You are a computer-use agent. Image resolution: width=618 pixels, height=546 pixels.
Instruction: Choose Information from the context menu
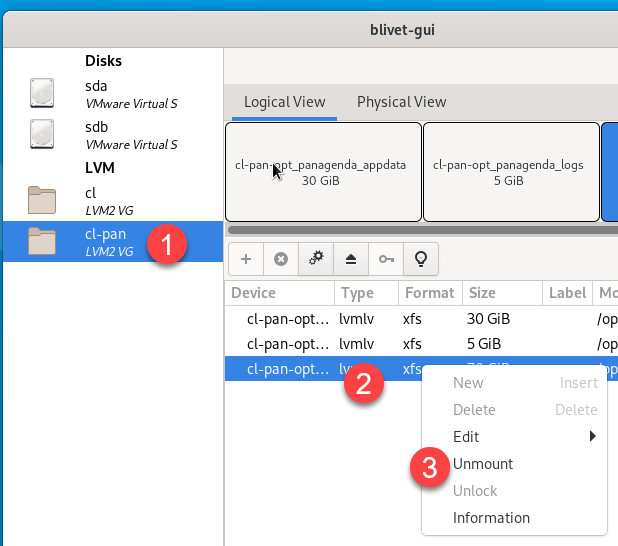(491, 518)
